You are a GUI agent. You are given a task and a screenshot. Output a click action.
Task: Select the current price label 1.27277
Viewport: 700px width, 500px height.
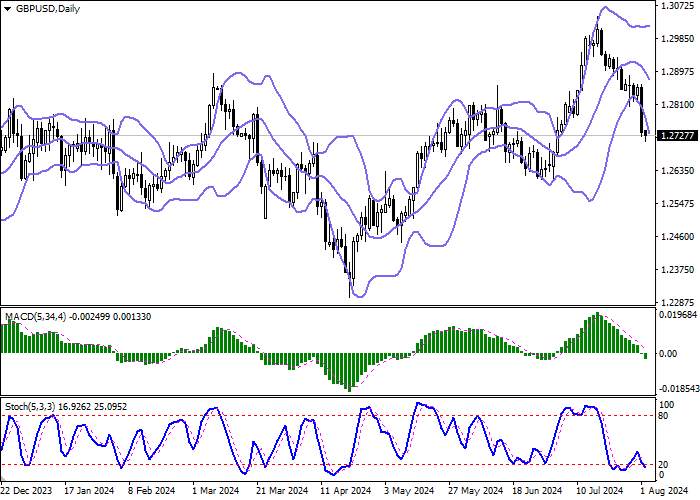pyautogui.click(x=678, y=136)
